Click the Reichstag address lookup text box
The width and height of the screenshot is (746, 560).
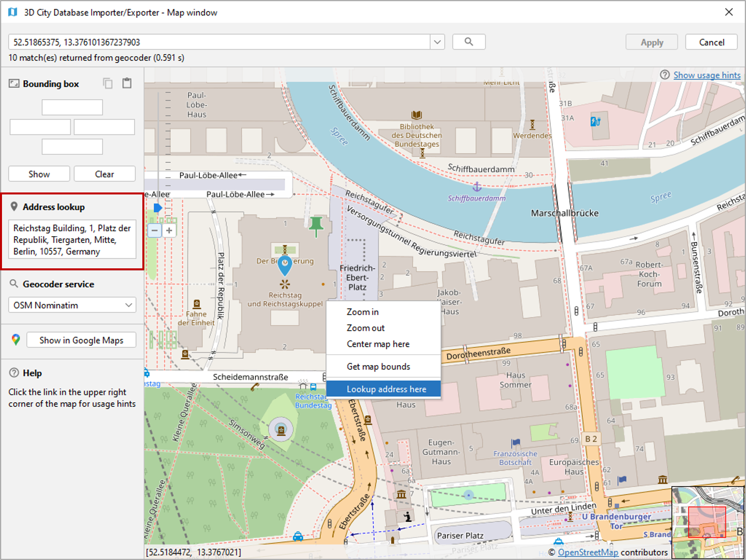72,240
